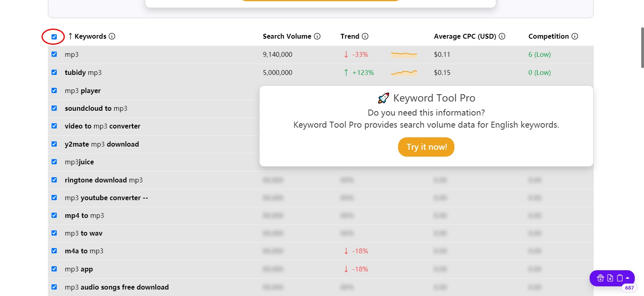Uncheck the 'mp3juice' checkbox
Image resolution: width=644 pixels, height=296 pixels.
(54, 162)
